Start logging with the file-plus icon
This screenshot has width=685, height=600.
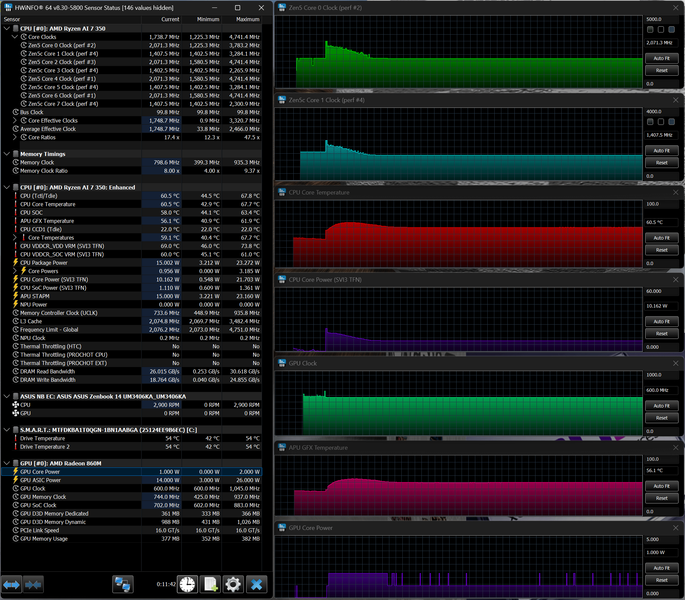pos(211,584)
